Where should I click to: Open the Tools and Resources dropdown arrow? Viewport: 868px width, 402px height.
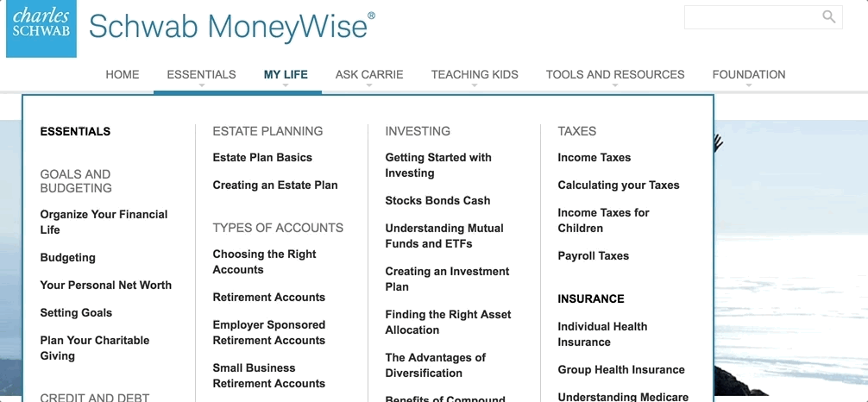[615, 85]
